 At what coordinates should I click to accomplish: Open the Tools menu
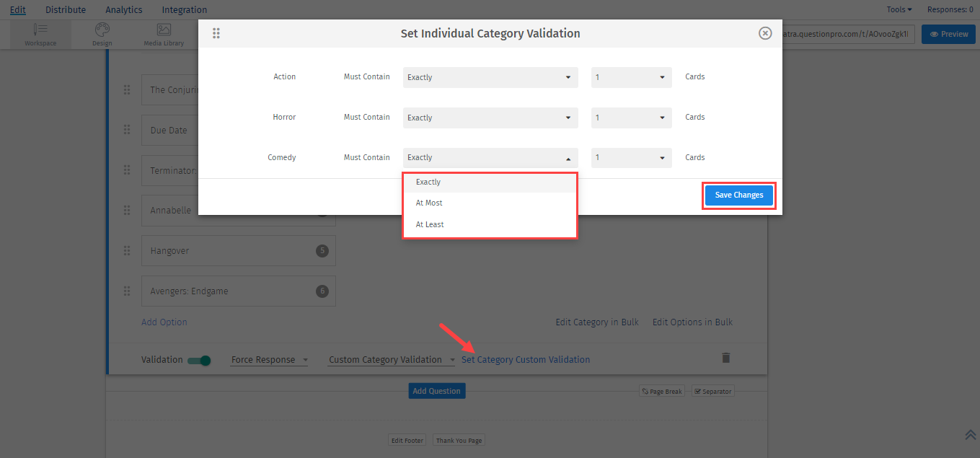[x=899, y=10]
